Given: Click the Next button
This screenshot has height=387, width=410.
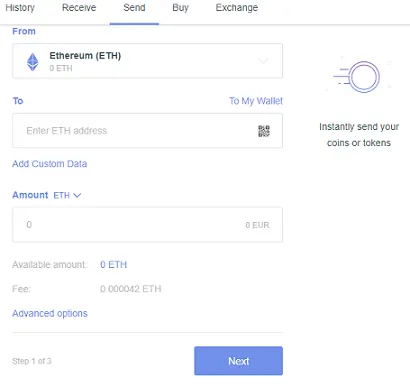Looking at the screenshot, I should pos(238,361).
